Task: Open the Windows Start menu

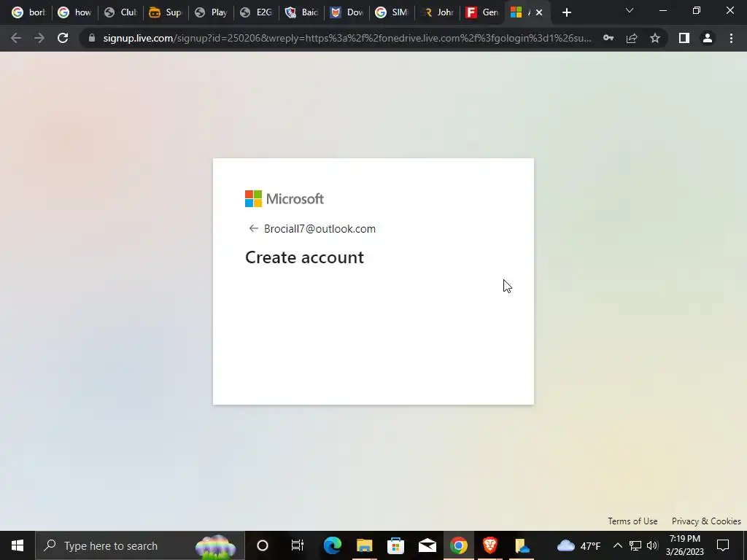Action: point(18,545)
